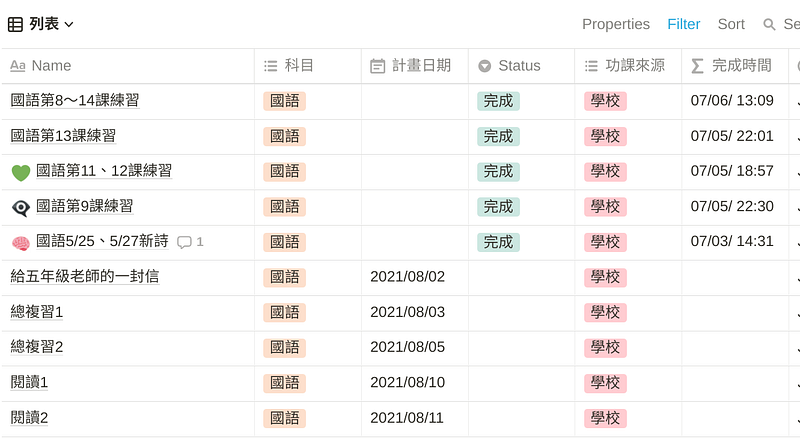Click the 完成 status tag for 國語第13課練習

(497, 136)
